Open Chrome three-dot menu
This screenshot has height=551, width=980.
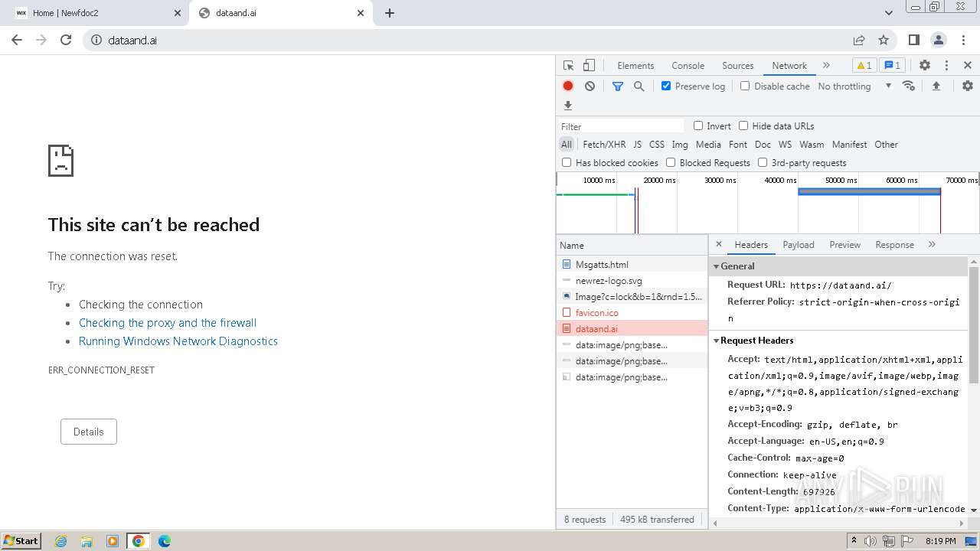pyautogui.click(x=963, y=40)
